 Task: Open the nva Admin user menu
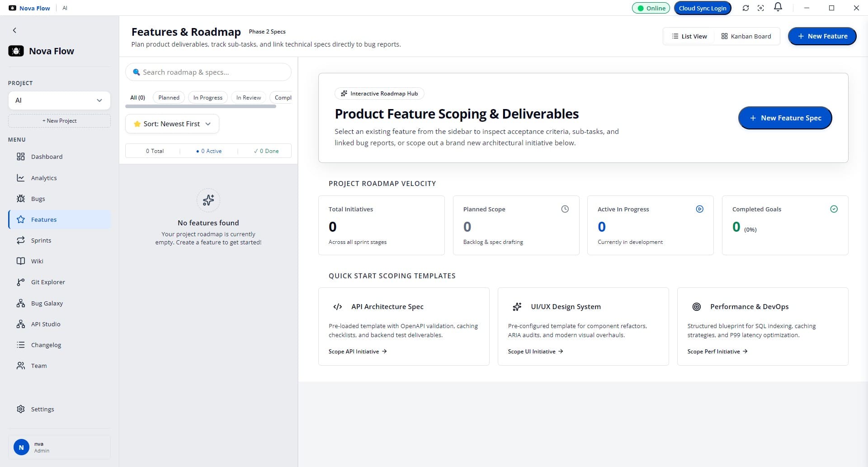[x=59, y=447]
